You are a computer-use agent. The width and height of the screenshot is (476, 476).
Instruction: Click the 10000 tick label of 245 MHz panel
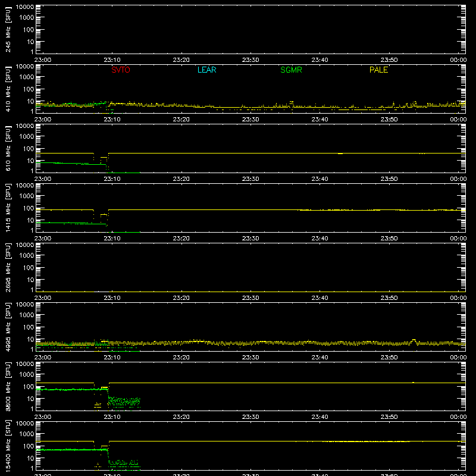25,7
